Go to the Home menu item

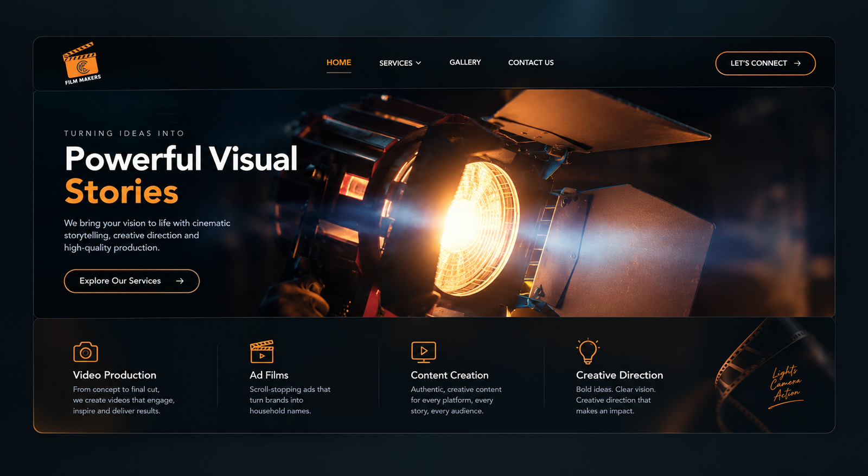[339, 63]
